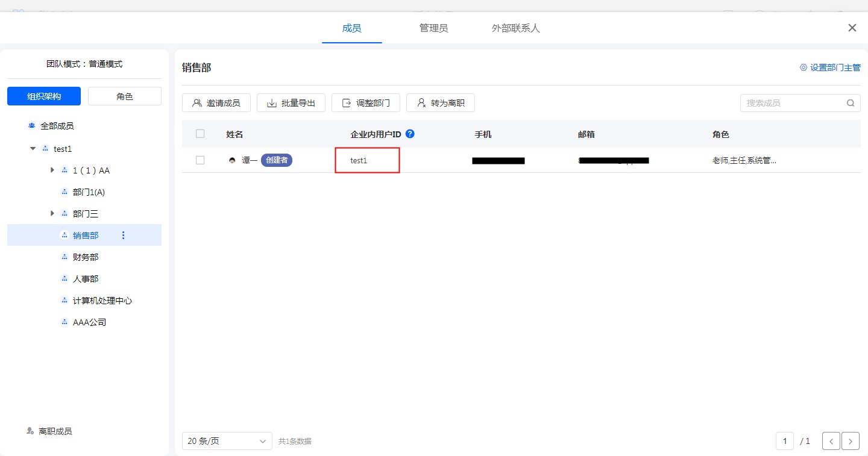Expand the 1（1）AA department node
868x456 pixels.
[52, 170]
